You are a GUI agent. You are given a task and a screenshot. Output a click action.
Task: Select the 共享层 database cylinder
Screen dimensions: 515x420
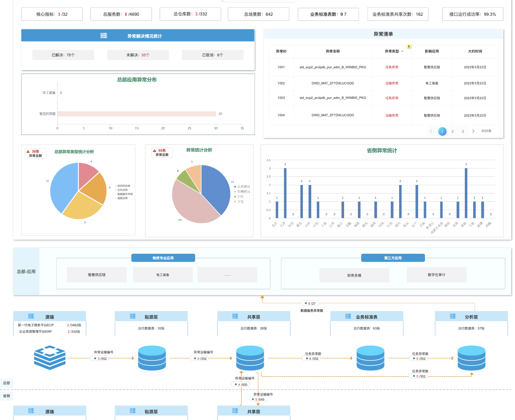250,358
